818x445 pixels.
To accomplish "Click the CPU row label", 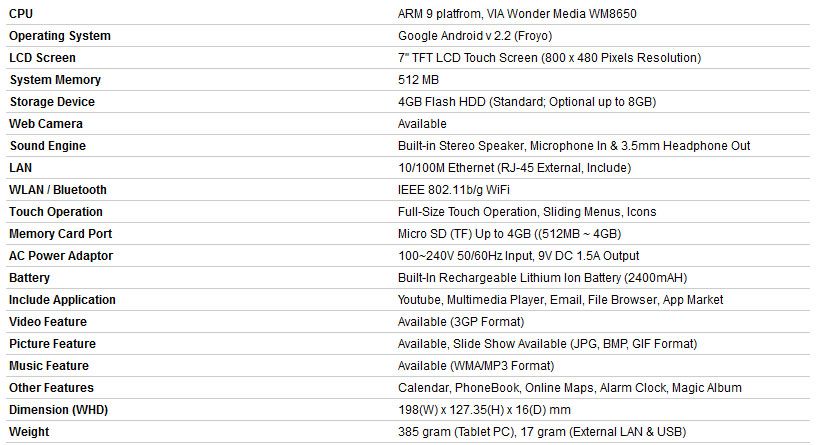I will pyautogui.click(x=21, y=14).
